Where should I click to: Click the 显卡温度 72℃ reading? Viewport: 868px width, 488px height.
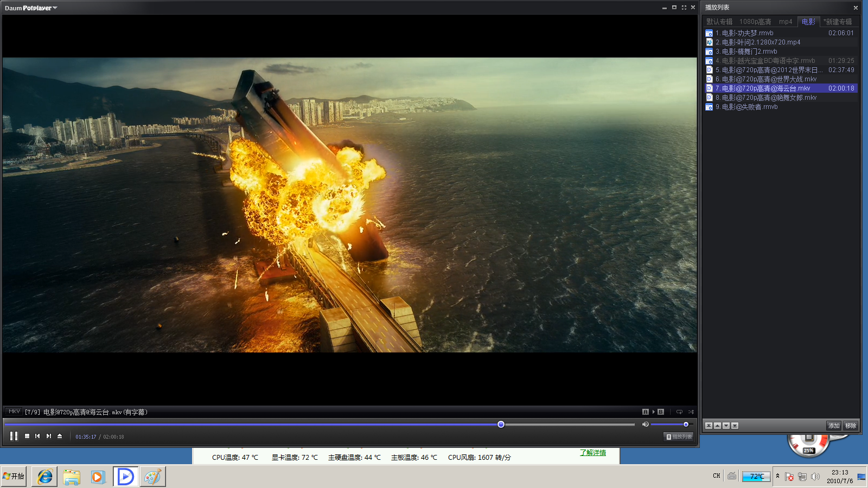[295, 458]
